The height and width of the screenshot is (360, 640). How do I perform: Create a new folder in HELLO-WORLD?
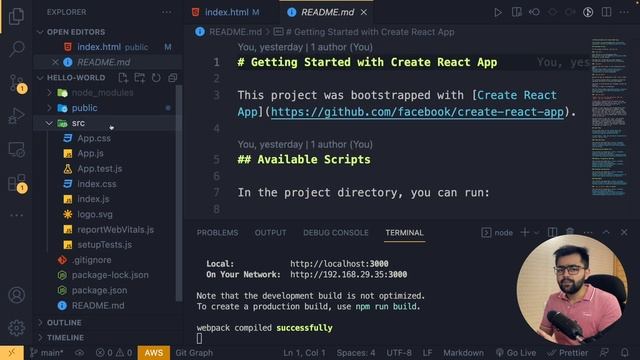(x=140, y=78)
